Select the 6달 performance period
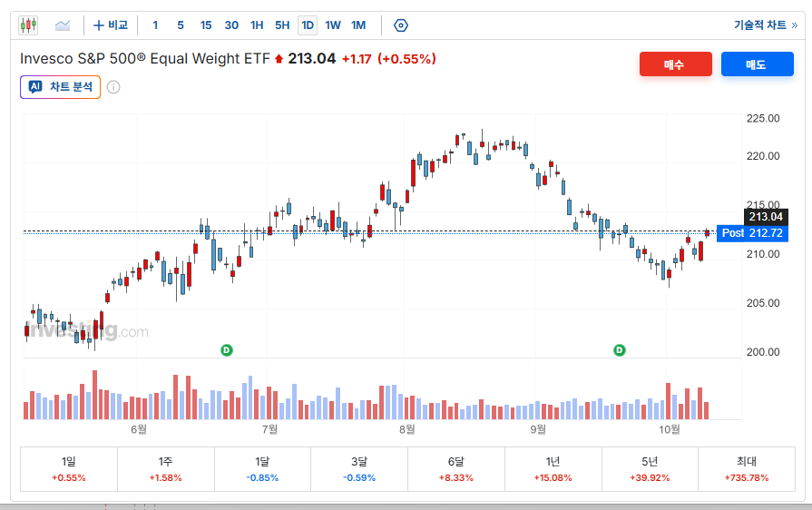812x510 pixels. tap(456, 469)
